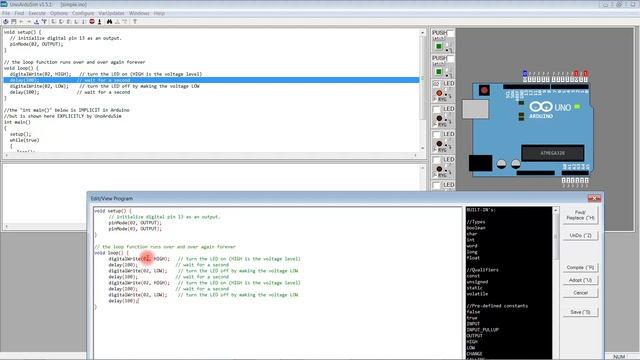640x360 pixels.
Task: Click the first PUSH device pin number field
Action: tap(451, 33)
